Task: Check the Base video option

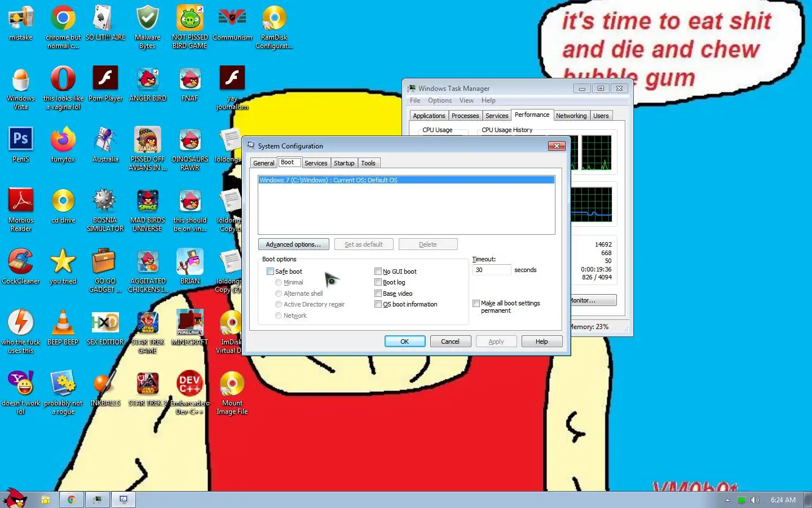Action: point(378,294)
